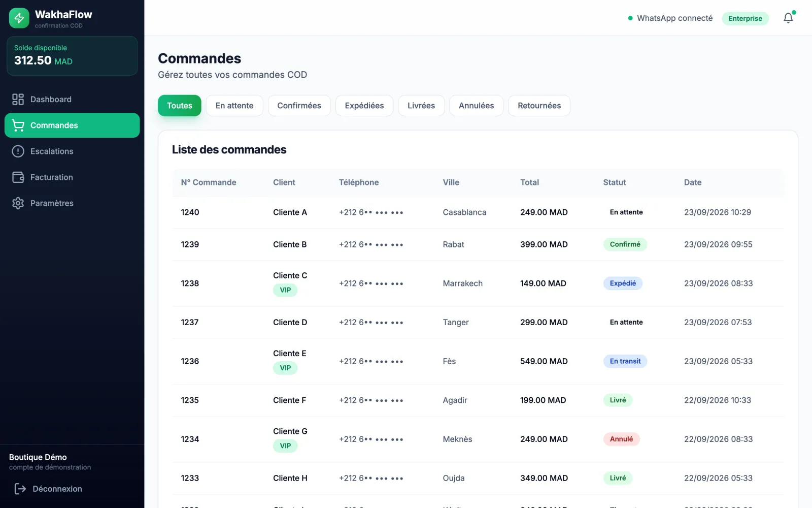Click the WhatsApp connecté status indicator
The width and height of the screenshot is (812, 508).
click(670, 18)
